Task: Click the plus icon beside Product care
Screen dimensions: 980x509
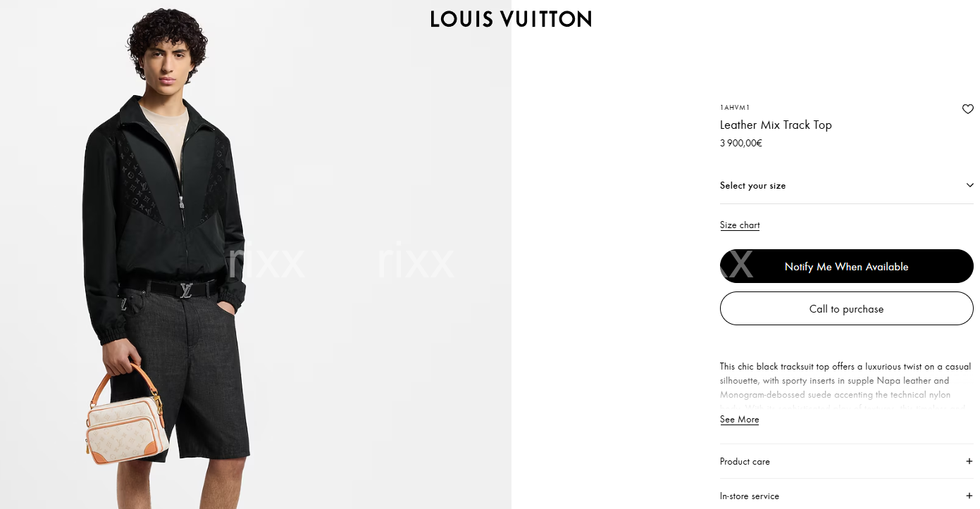Action: pos(969,461)
